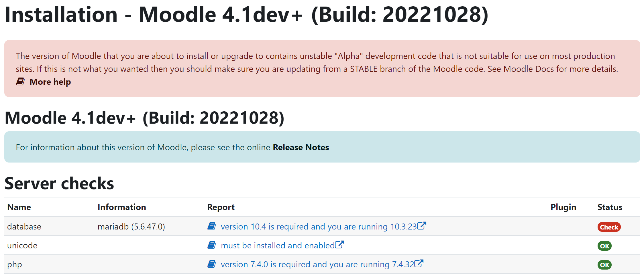644x277 pixels.
Task: Click external link icon after 7.4.32
Action: pyautogui.click(x=419, y=264)
